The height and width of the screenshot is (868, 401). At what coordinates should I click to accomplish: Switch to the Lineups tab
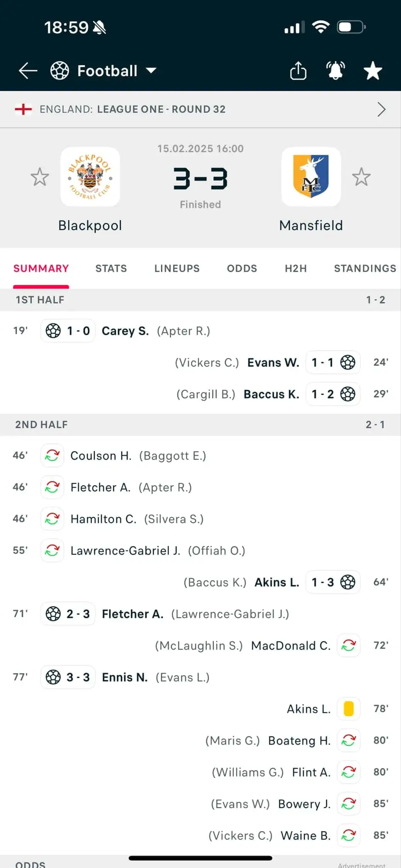pos(177,268)
